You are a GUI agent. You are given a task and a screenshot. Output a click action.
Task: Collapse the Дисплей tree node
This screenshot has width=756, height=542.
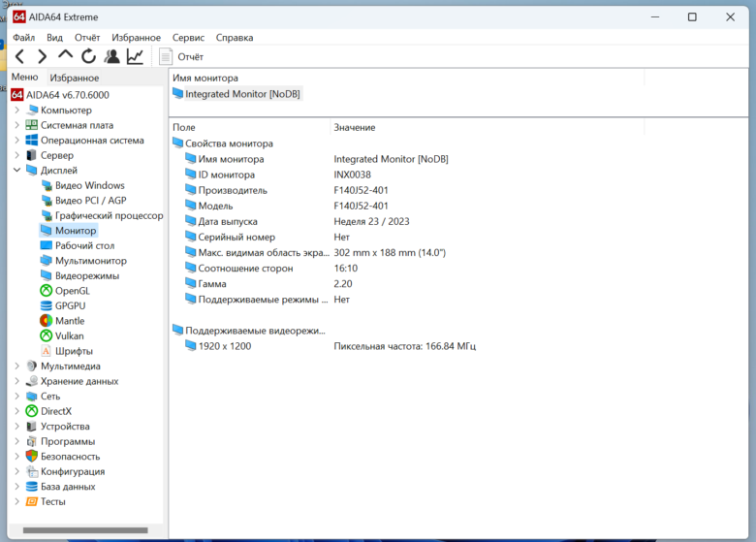pos(16,171)
